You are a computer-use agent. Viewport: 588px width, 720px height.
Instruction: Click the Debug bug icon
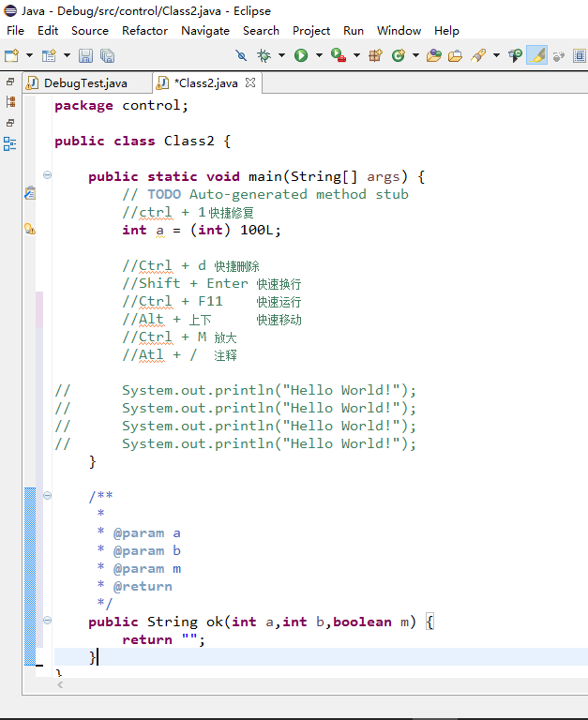pos(264,55)
